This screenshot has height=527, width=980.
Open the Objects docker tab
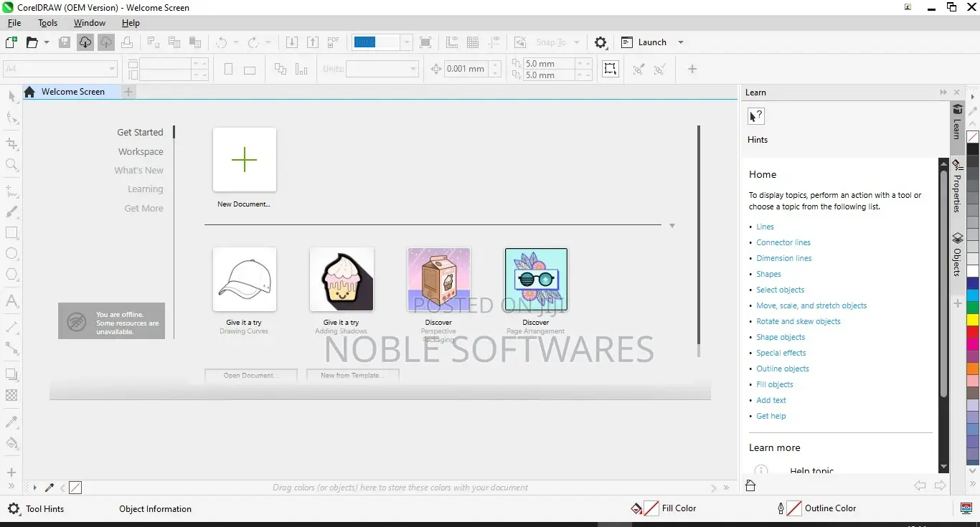pyautogui.click(x=957, y=255)
